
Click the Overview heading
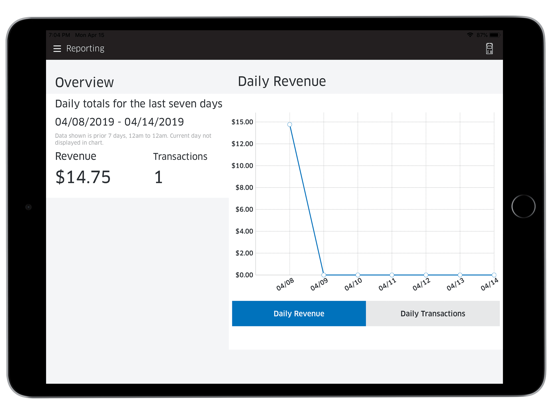pos(84,82)
